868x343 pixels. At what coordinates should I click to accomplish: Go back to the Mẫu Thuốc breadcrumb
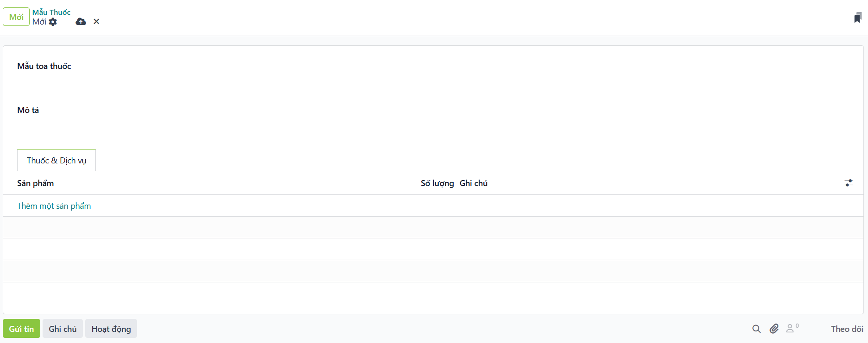click(x=51, y=12)
